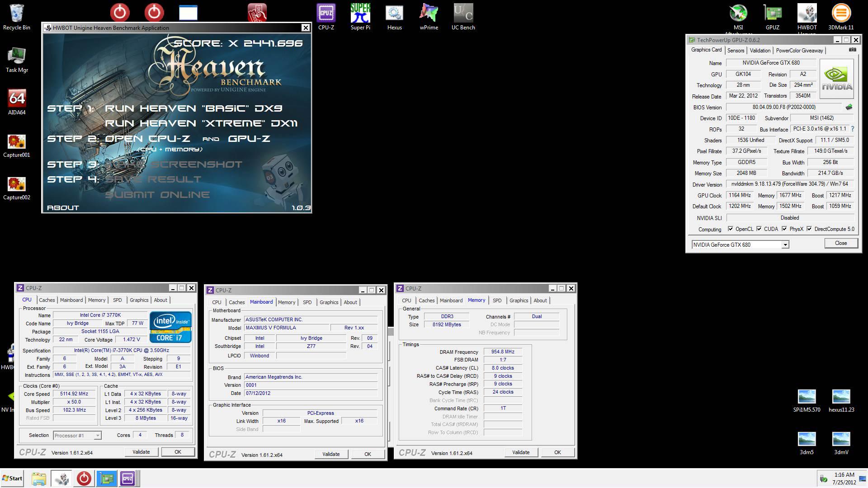
Task: Select Caches tab in CPU window
Action: [x=47, y=300]
